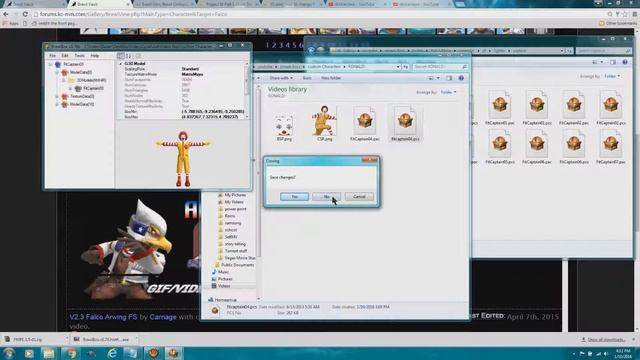The width and height of the screenshot is (640, 360).
Task: Focus the RONALD folder search box
Action: coord(439,67)
